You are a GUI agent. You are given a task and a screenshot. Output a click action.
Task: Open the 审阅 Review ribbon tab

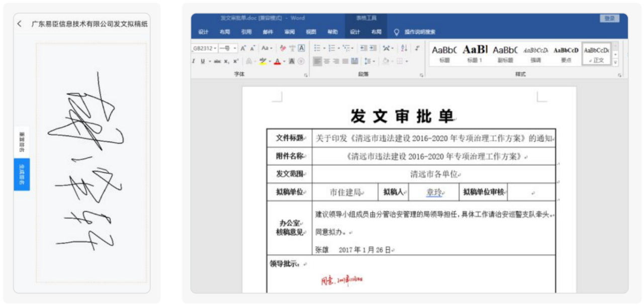[290, 32]
